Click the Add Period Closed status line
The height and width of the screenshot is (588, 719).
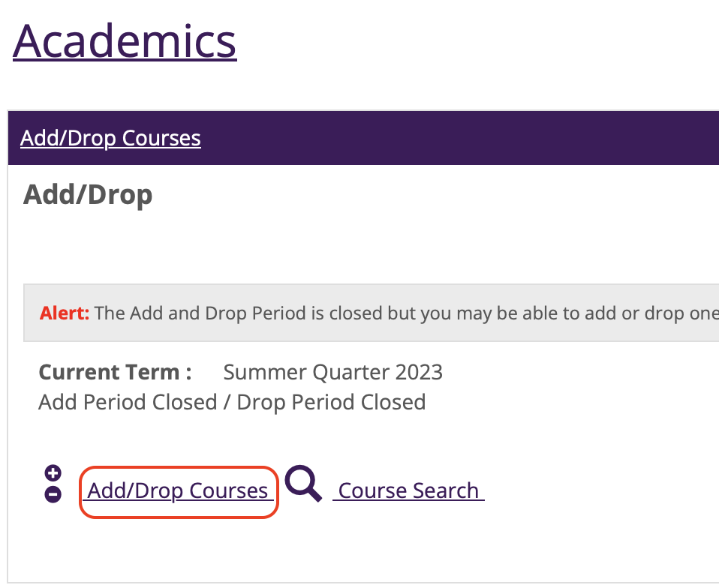(x=232, y=402)
